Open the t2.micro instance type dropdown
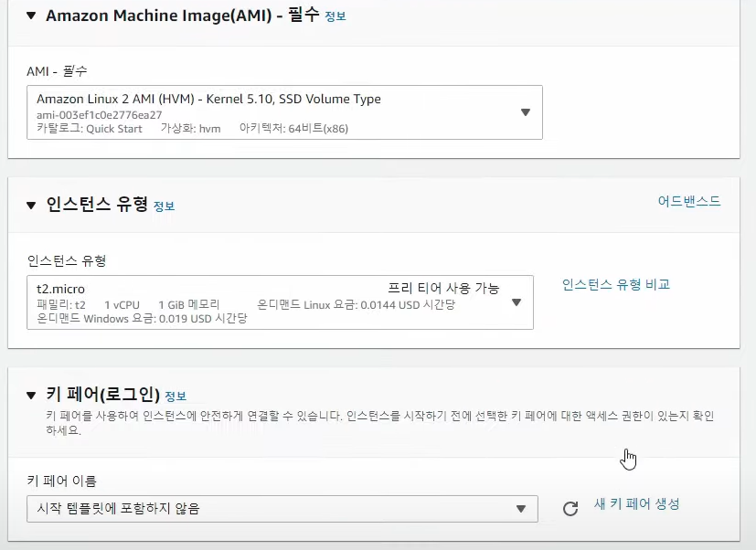 point(280,302)
